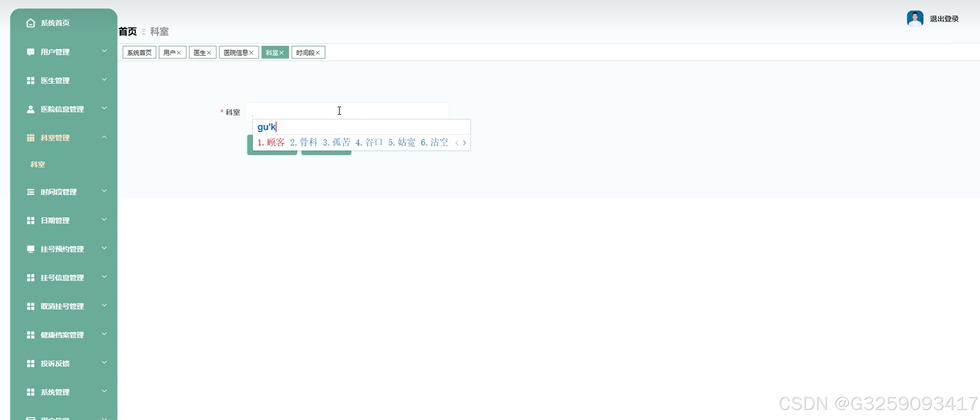Click the grid icon beside 投诉反馈

[x=30, y=363]
